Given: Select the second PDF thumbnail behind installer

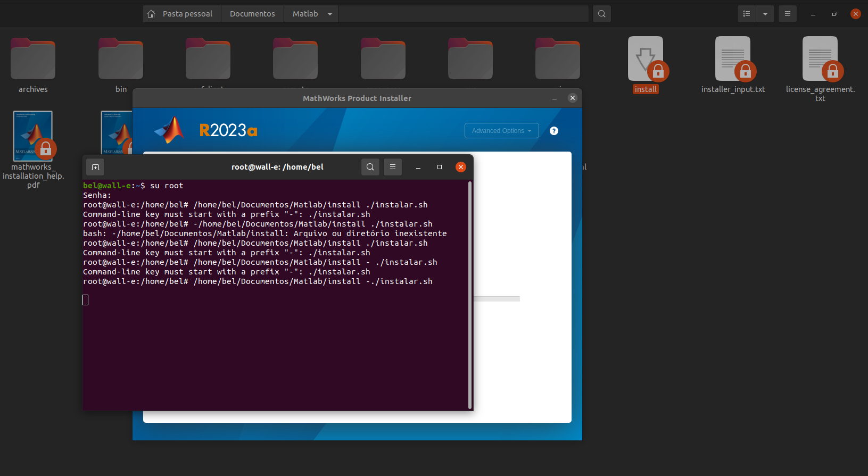Looking at the screenshot, I should coord(117,133).
